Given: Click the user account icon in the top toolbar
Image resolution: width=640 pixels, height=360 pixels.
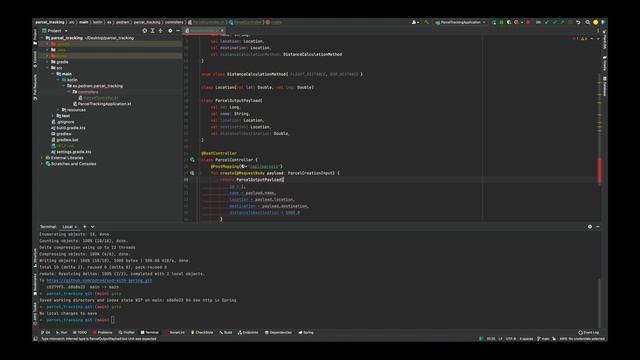Looking at the screenshot, I should pos(415,22).
